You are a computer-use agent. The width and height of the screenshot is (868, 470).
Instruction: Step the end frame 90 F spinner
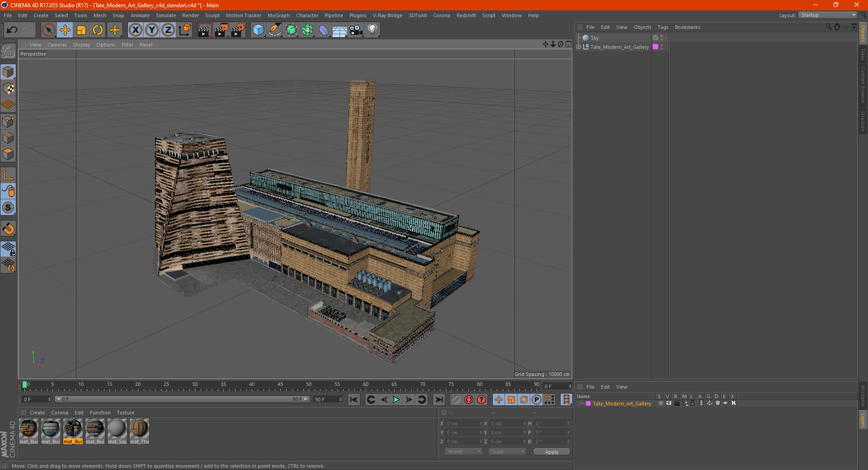coord(340,399)
